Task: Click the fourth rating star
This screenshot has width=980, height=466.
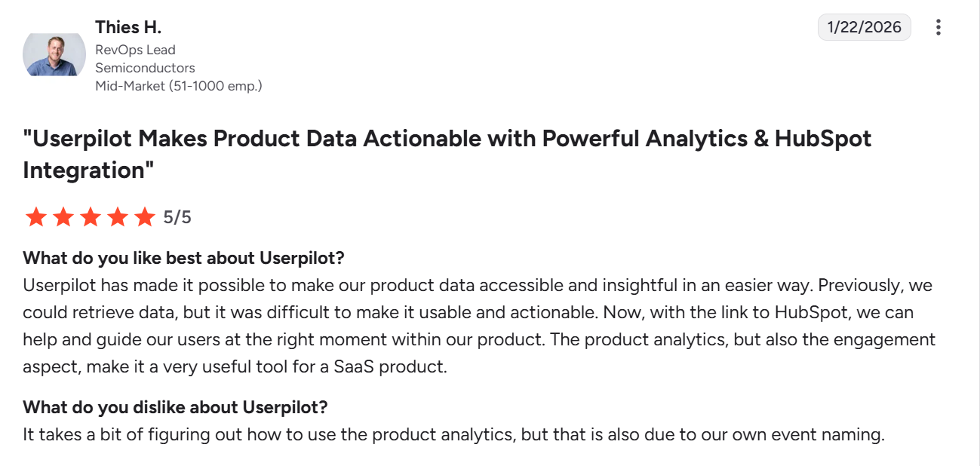Action: coord(117,216)
